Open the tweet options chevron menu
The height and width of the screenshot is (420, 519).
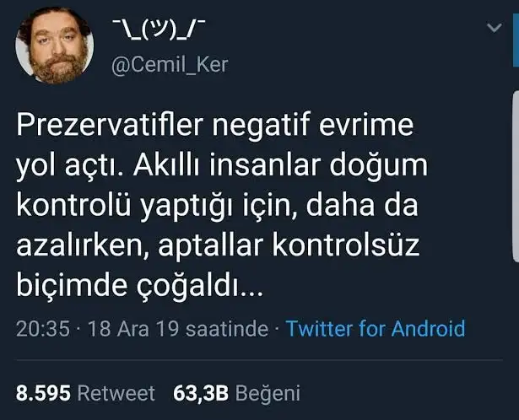click(495, 28)
